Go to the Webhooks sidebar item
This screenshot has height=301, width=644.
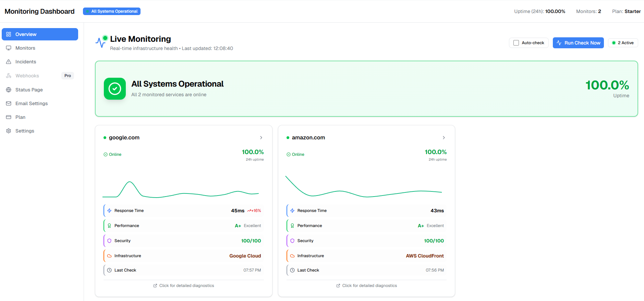coord(27,76)
